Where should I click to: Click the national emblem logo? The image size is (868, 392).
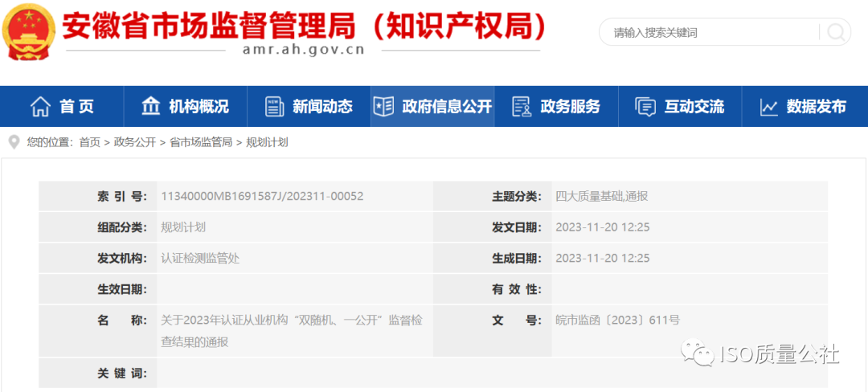click(x=28, y=31)
